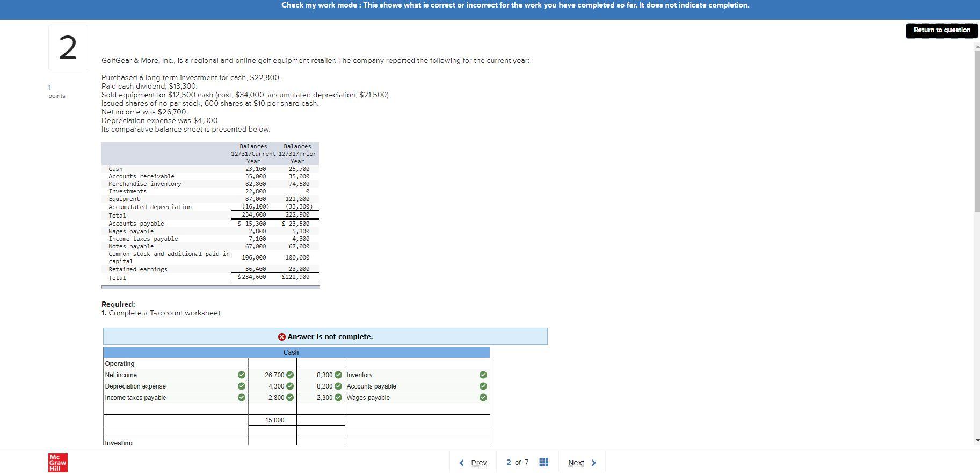980x474 pixels.
Task: Click the Return to question button
Action: point(942,30)
